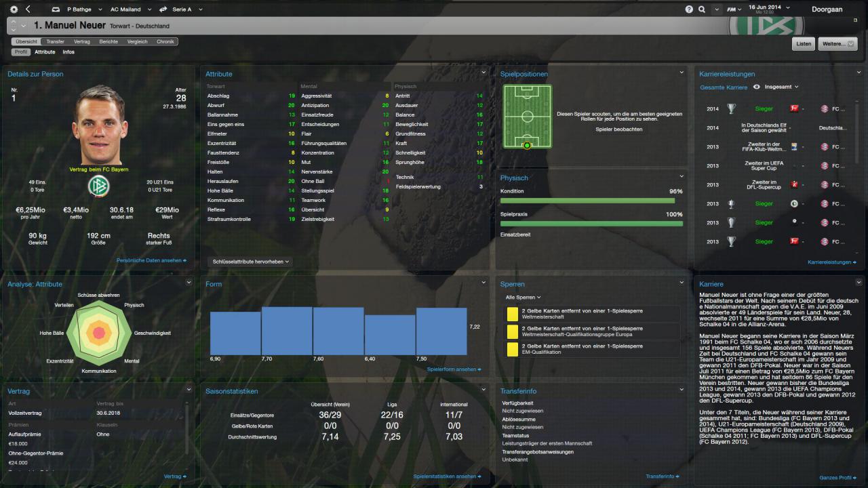The height and width of the screenshot is (488, 868).
Task: Open the Attribute panel chevron menu
Action: coord(484,73)
